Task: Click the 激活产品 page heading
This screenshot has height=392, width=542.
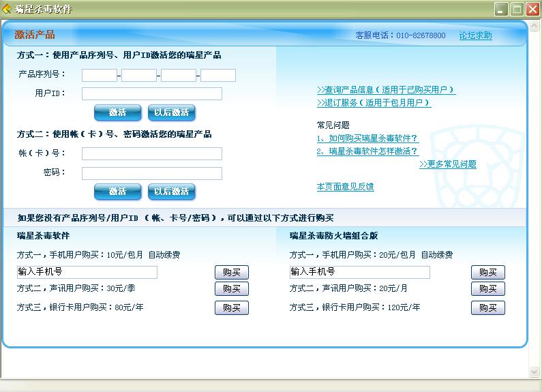Action: point(35,35)
